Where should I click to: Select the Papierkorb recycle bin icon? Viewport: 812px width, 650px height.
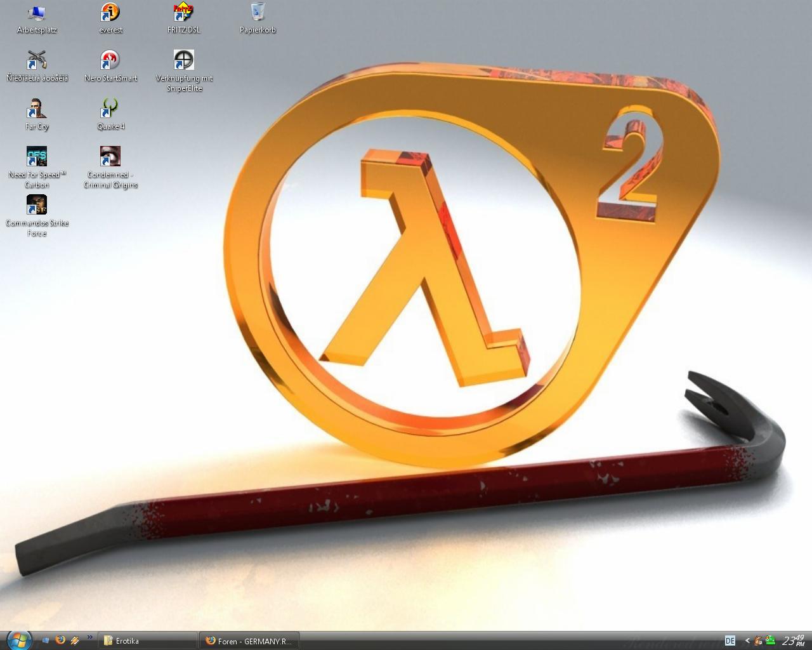(258, 18)
